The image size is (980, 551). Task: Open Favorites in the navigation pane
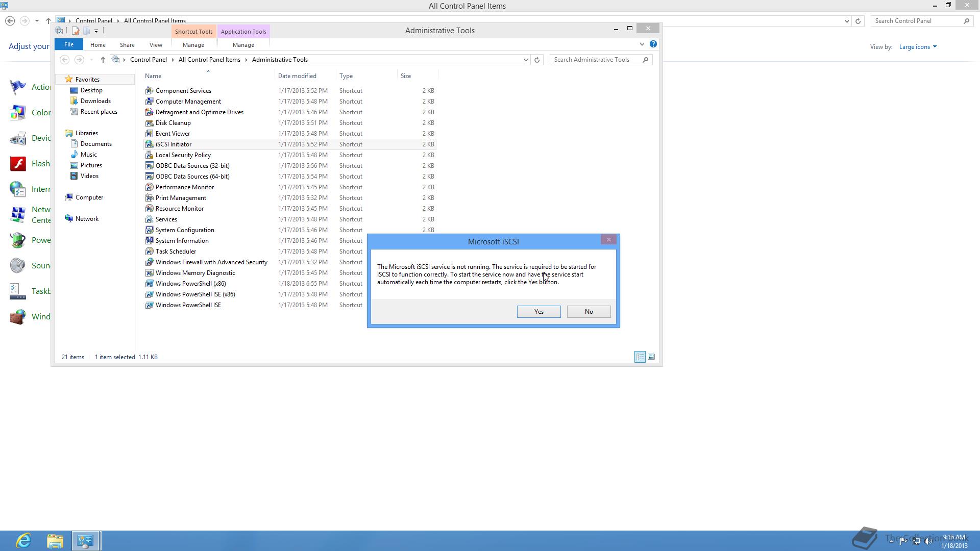[x=87, y=80]
